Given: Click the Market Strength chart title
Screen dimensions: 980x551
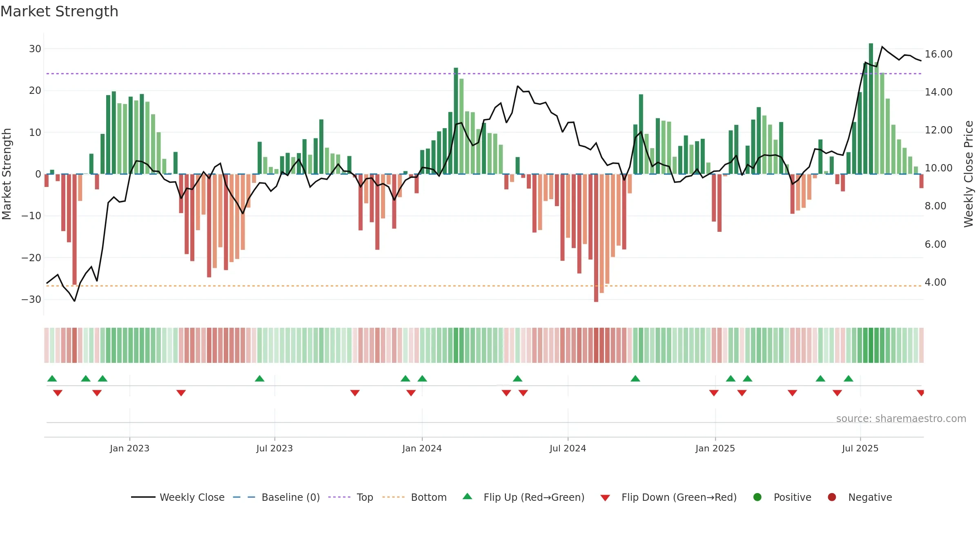Looking at the screenshot, I should coord(59,11).
